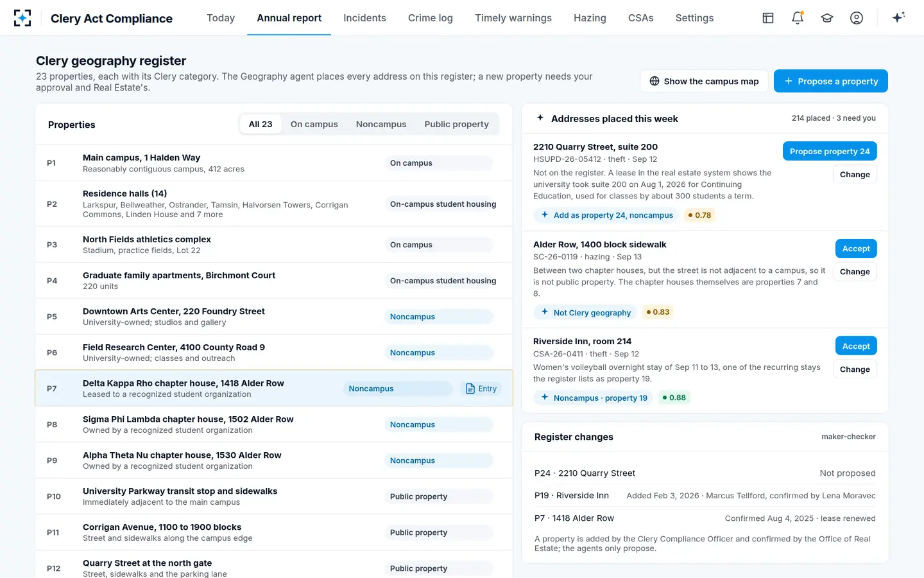Filter properties by Noncampus
The height and width of the screenshot is (578, 924).
[x=381, y=124]
